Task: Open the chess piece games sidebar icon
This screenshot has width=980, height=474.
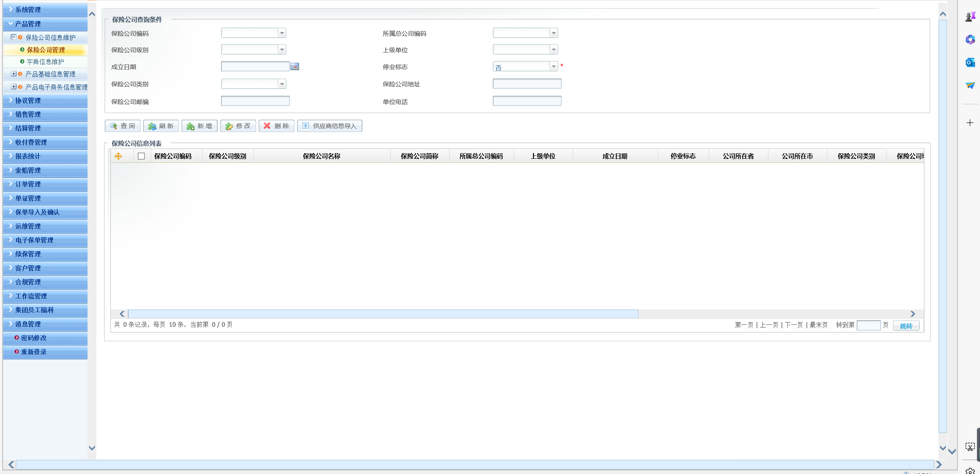Action: click(970, 16)
